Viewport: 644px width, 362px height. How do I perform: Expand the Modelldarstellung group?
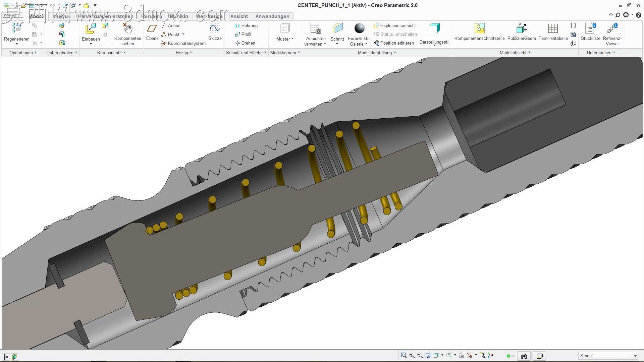pos(377,53)
